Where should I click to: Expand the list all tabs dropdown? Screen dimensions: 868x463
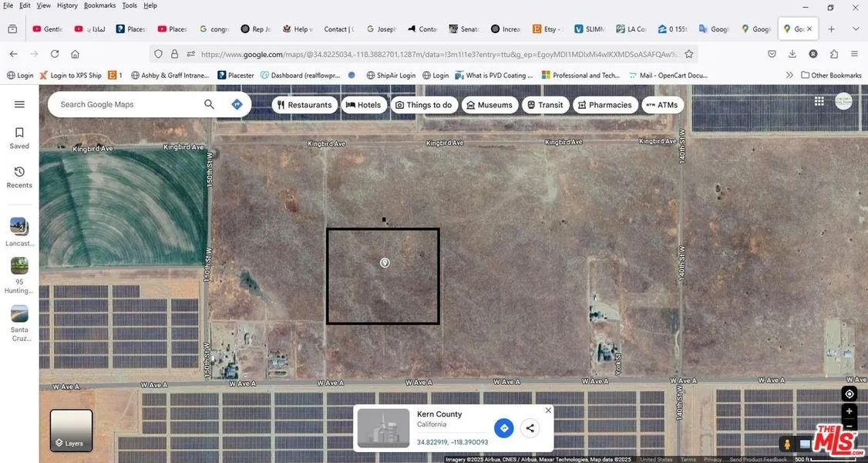(x=855, y=29)
